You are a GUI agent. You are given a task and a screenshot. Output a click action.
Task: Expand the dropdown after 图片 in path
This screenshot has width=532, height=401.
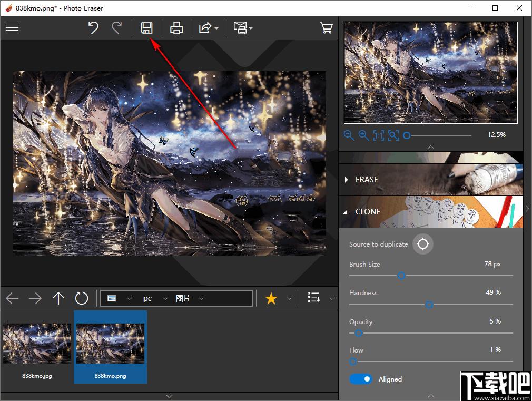click(201, 299)
